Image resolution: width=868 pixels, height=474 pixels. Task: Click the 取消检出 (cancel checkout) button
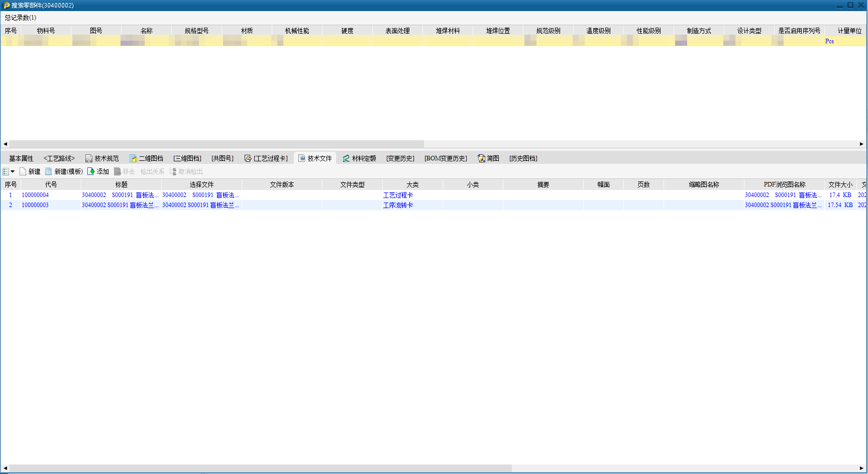pos(186,171)
